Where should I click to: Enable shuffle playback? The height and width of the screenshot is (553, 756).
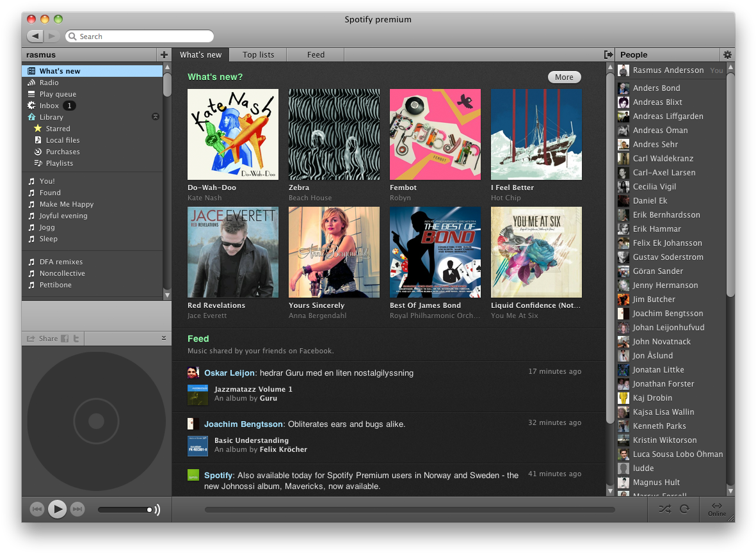[664, 509]
